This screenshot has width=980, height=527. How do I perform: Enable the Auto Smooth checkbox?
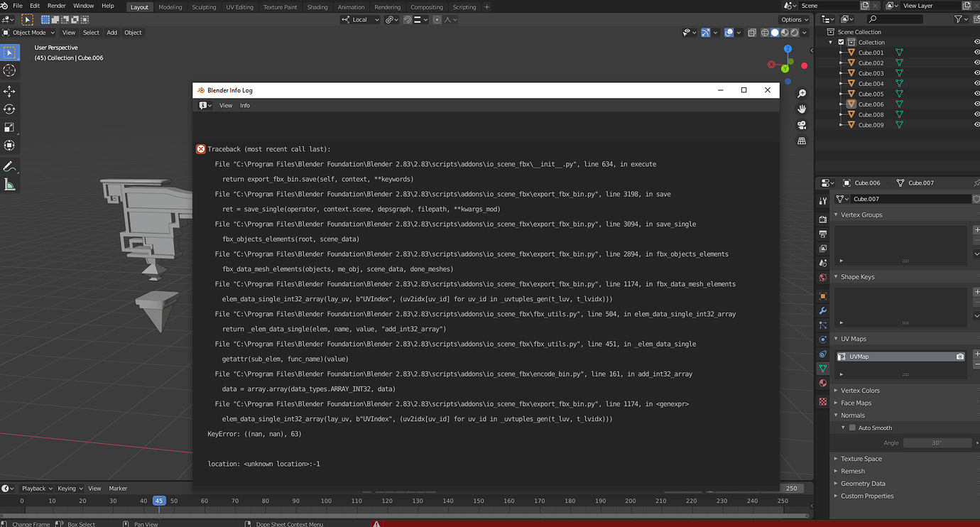(x=852, y=428)
